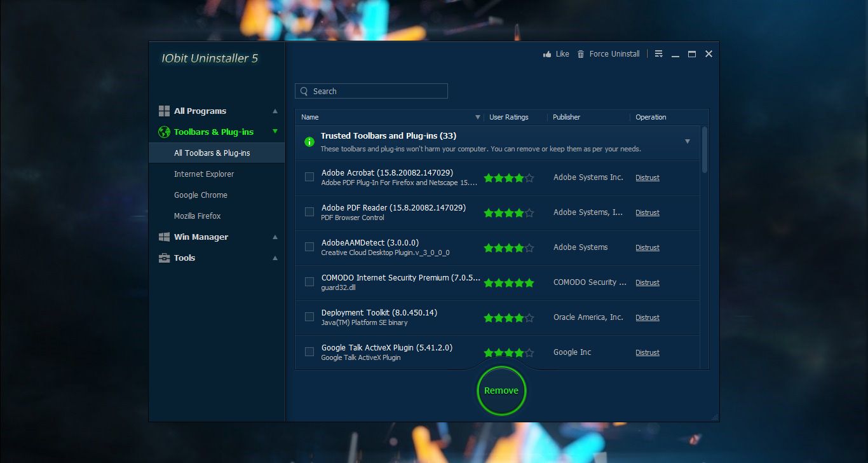Click the text guard32.dll

[x=338, y=287]
